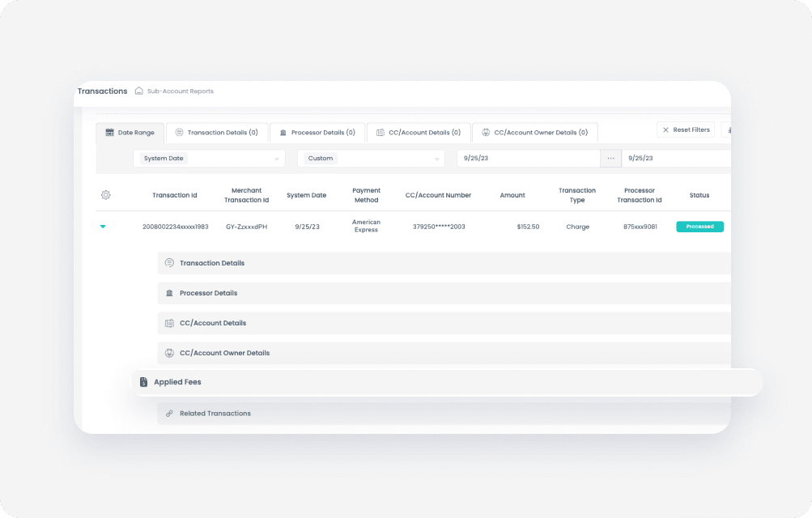Expand the Processor Details section
The height and width of the screenshot is (518, 812).
tap(444, 293)
